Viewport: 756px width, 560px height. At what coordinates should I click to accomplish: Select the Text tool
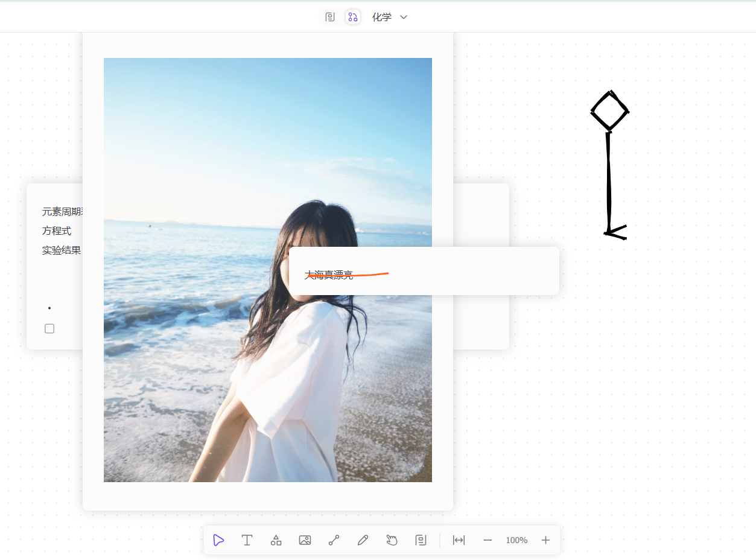(x=247, y=540)
